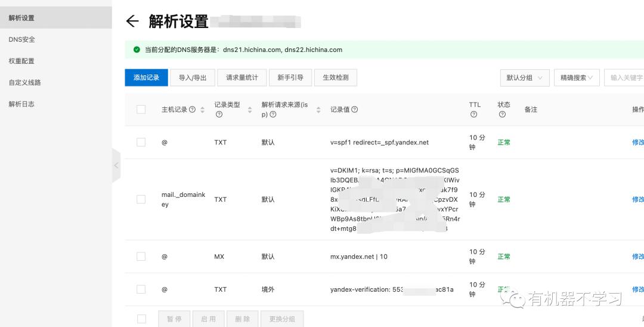Focus the 输入关键字 search field
Screen dimensions: 644x327
pyautogui.click(x=624, y=78)
